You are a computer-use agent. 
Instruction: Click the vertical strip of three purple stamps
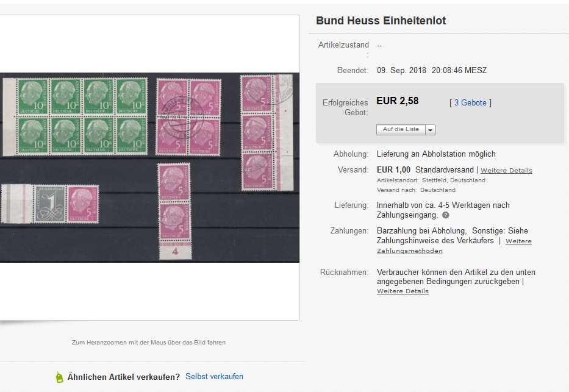[x=257, y=132]
